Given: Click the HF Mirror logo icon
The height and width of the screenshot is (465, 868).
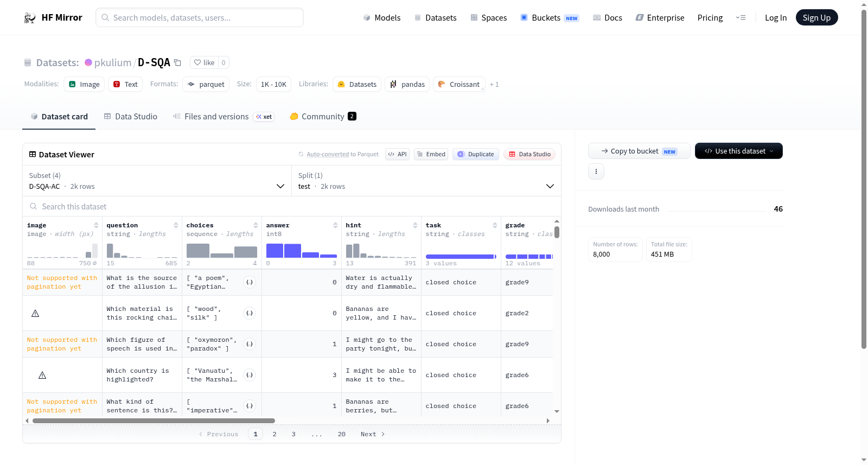Looking at the screenshot, I should coord(30,18).
